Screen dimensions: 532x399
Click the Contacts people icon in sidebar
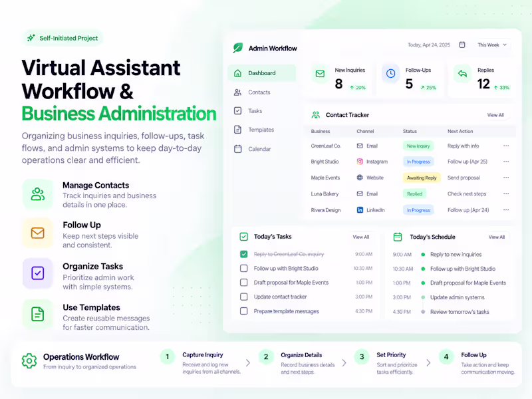pos(238,92)
